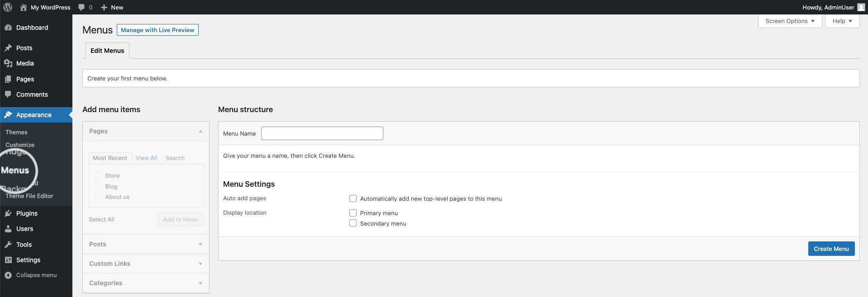
Task: Click the Manage with Live Preview button
Action: pos(157,30)
